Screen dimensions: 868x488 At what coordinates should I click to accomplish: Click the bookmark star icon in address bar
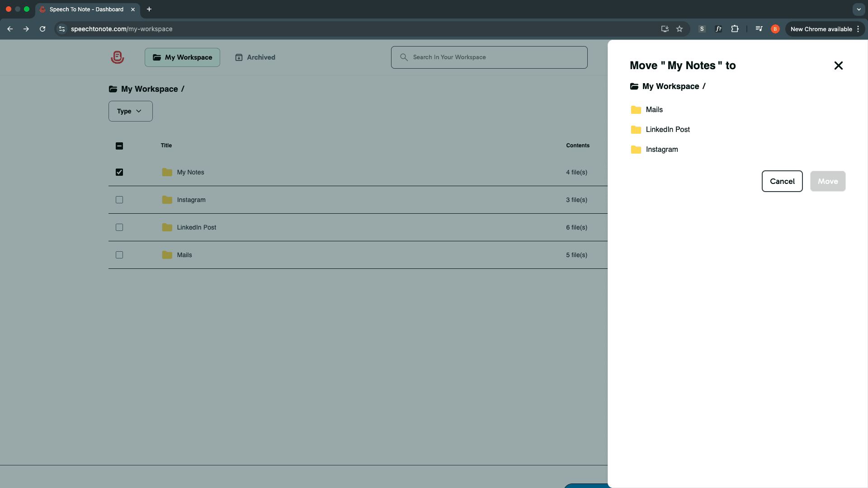pos(679,29)
